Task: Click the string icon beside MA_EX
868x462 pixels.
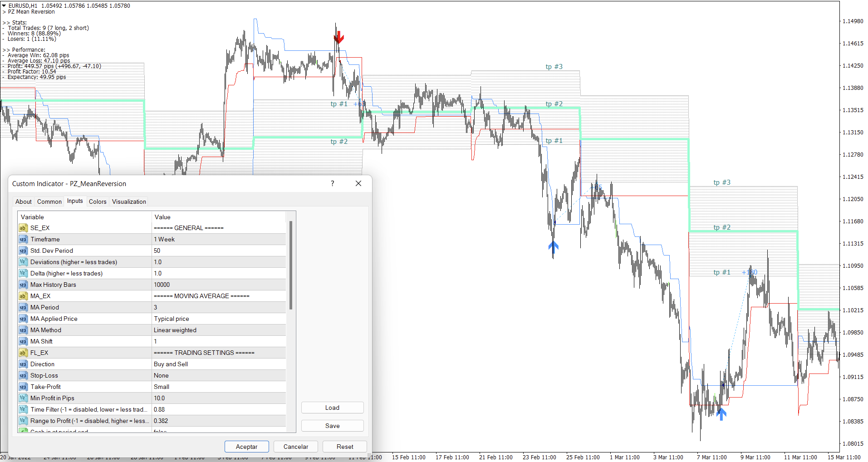Action: 23,296
